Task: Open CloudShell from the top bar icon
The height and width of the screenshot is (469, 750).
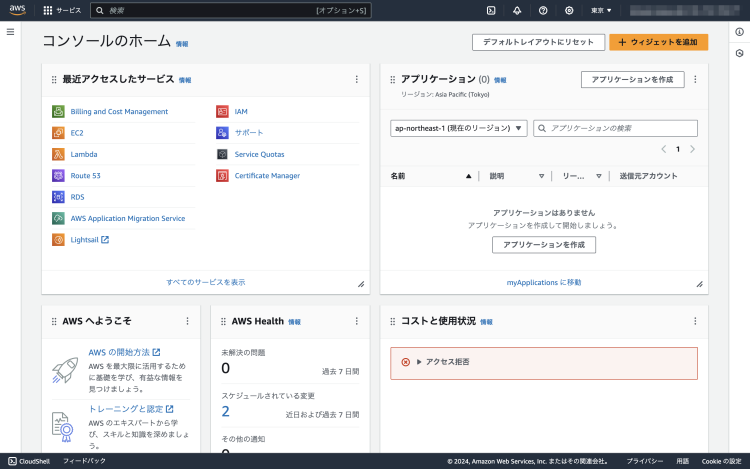Action: pyautogui.click(x=491, y=10)
